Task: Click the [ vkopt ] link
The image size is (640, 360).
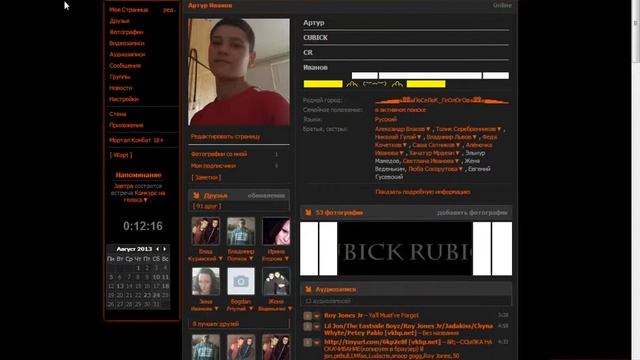Action: 120,155
